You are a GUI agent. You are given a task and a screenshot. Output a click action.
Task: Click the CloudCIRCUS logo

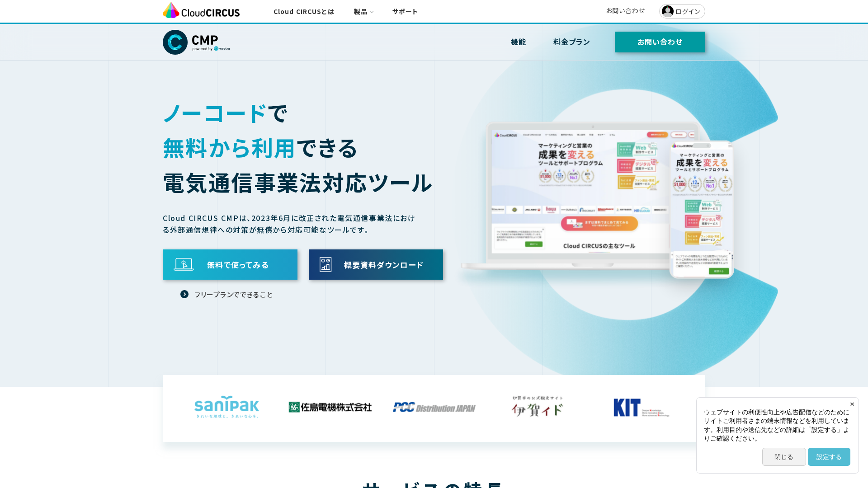tap(201, 10)
